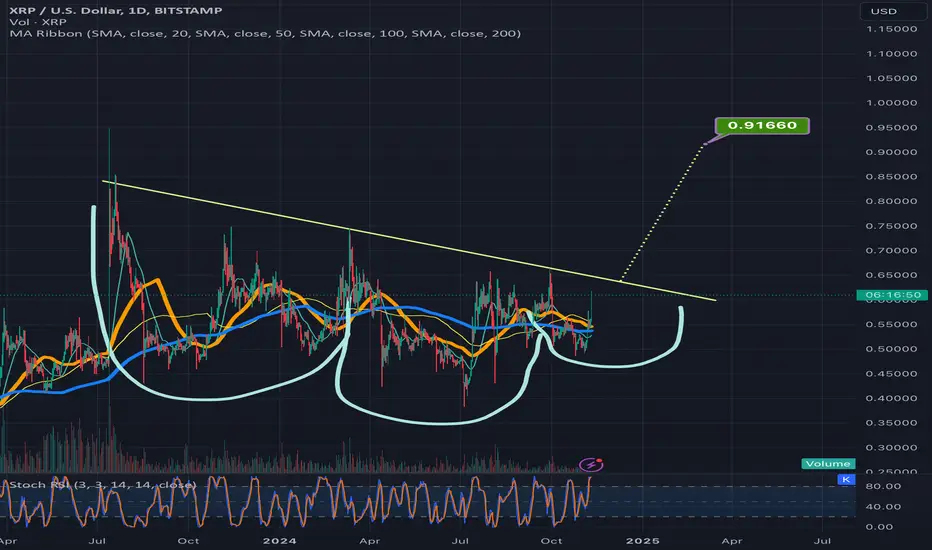Click the 1.15000 price axis value
Image resolution: width=932 pixels, height=550 pixels.
[892, 29]
